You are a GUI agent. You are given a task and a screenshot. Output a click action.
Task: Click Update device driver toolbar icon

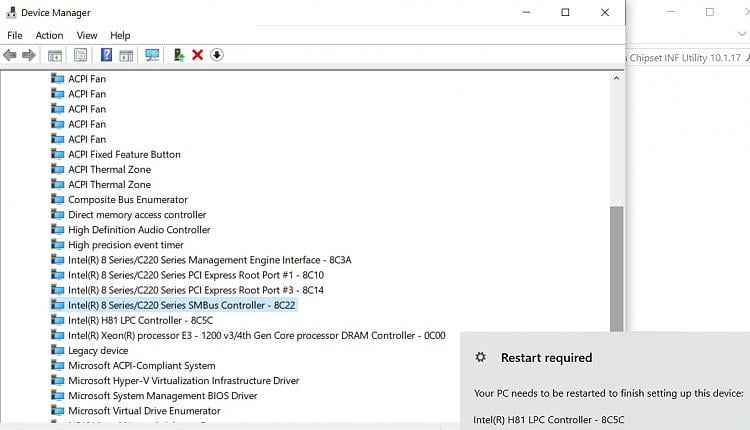pyautogui.click(x=178, y=55)
